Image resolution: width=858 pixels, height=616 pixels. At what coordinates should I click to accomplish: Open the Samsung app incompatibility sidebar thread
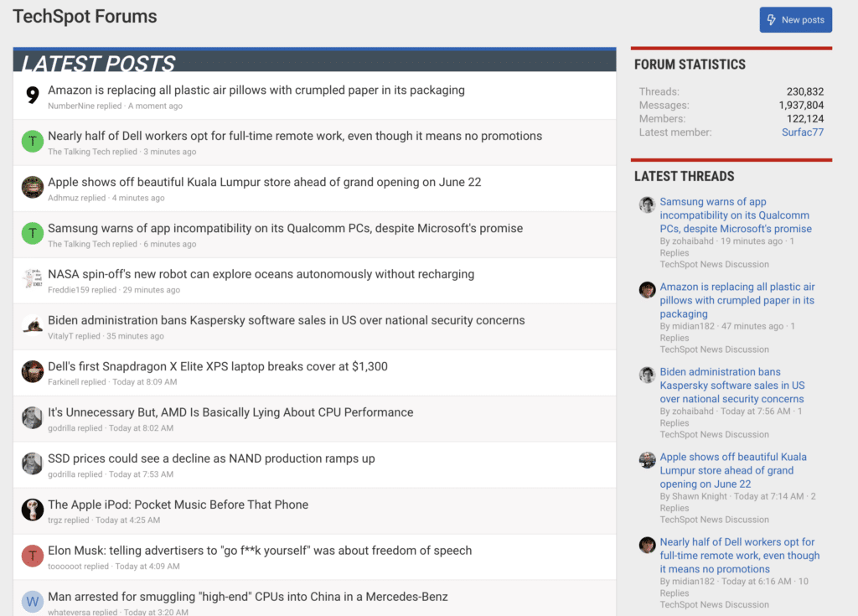[736, 218]
